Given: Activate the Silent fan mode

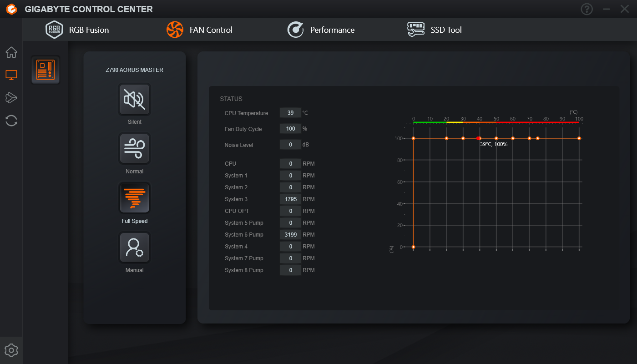Looking at the screenshot, I should (135, 99).
